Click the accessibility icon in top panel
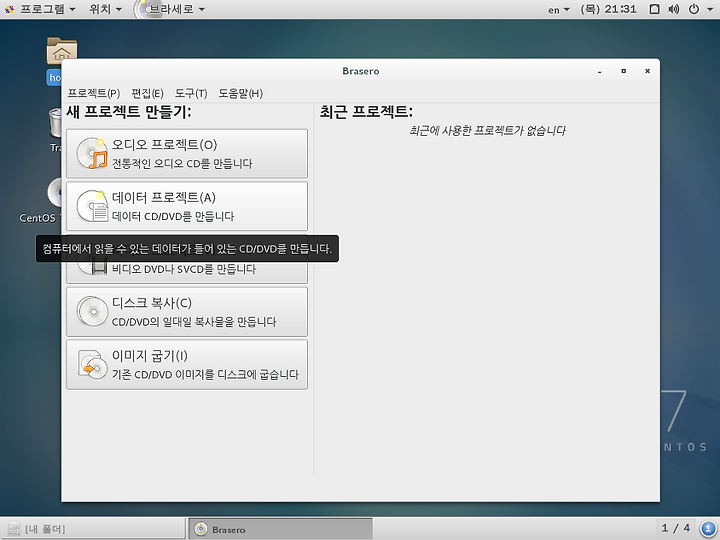Image resolution: width=720 pixels, height=540 pixels. [x=655, y=9]
